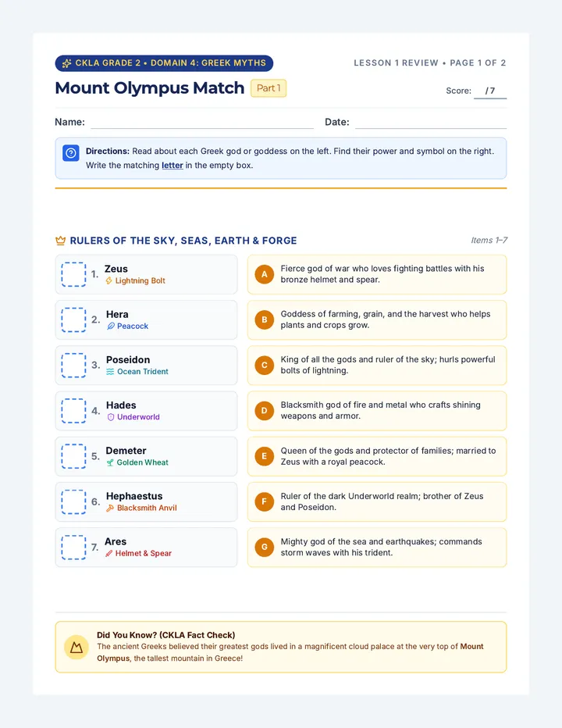Click the wheat sprout icon under Demeter
This screenshot has width=562, height=728.
click(110, 463)
